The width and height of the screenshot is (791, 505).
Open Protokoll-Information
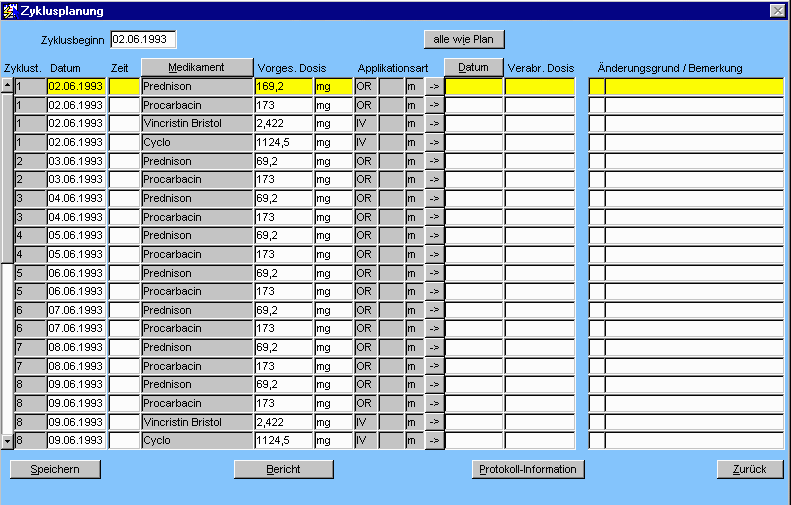528,469
